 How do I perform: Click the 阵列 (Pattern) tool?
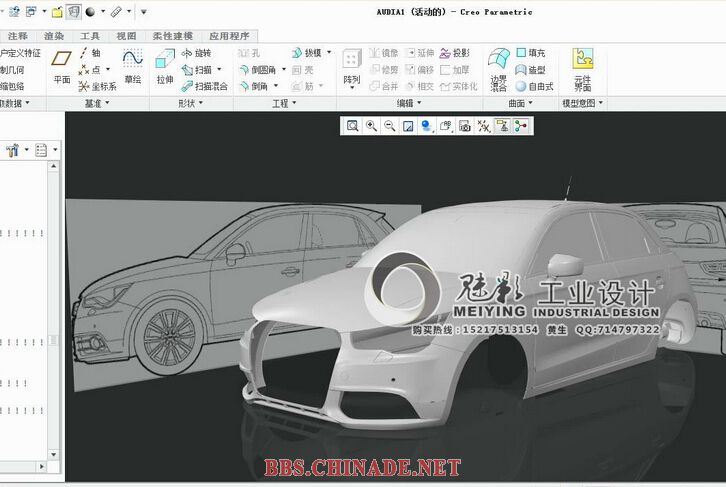(x=352, y=68)
